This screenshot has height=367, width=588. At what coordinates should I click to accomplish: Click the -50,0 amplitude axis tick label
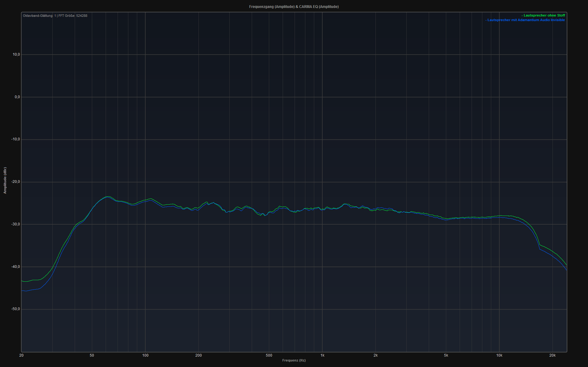tap(15, 309)
